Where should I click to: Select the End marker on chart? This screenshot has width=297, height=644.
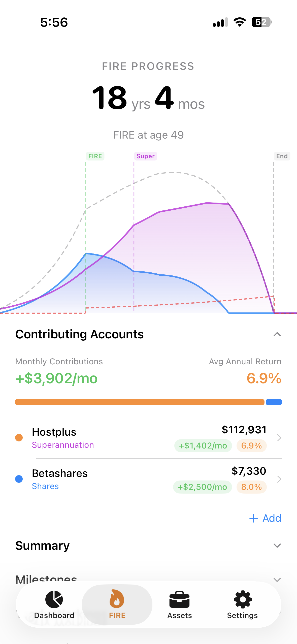(x=282, y=156)
